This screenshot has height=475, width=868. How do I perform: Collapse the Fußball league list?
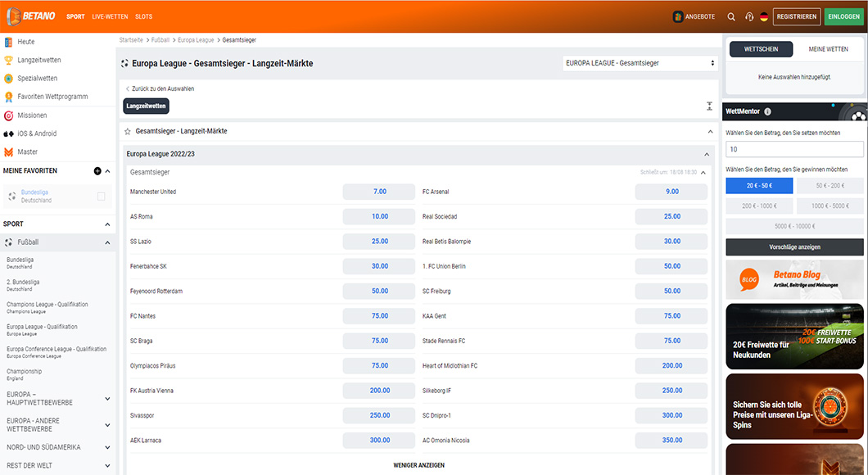pos(107,242)
